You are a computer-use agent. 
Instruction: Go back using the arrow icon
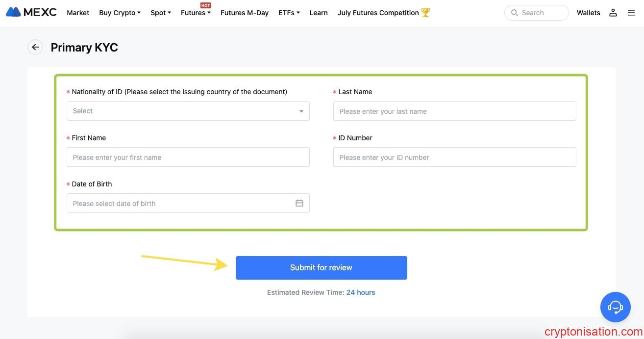pos(35,48)
